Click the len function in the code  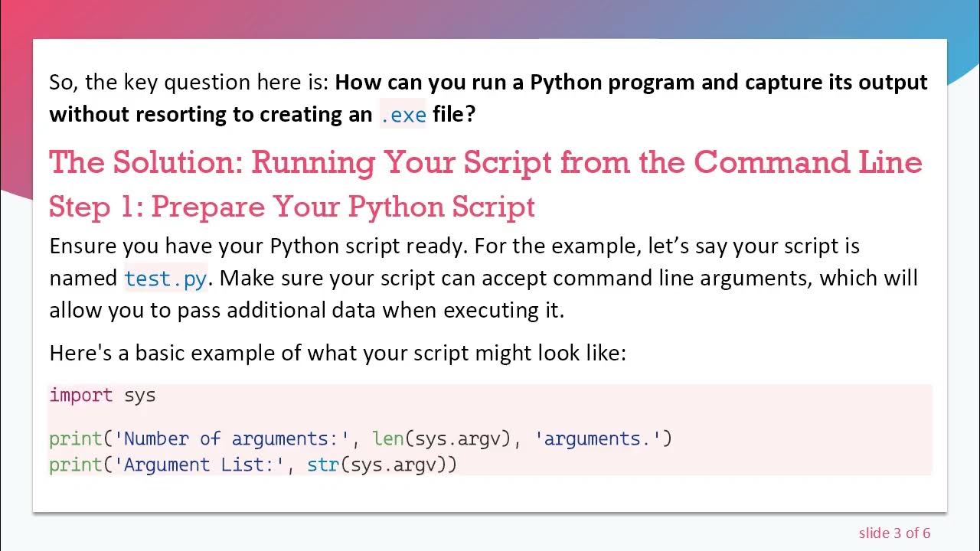click(x=387, y=439)
